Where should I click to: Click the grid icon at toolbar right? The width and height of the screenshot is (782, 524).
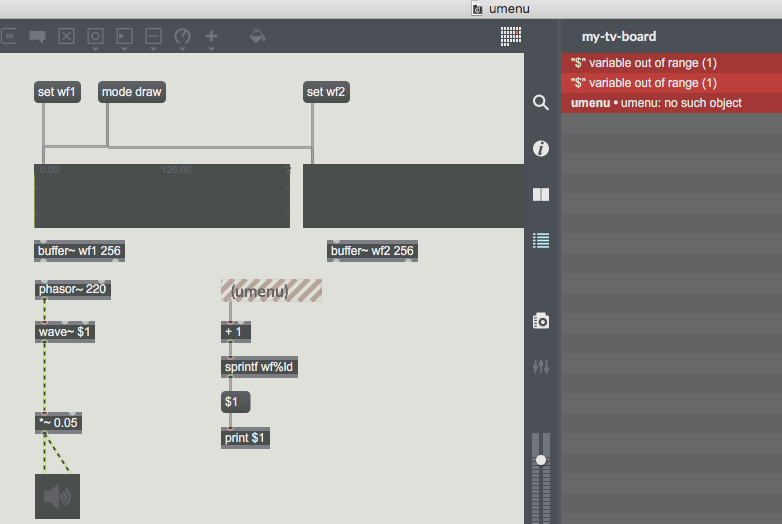511,36
